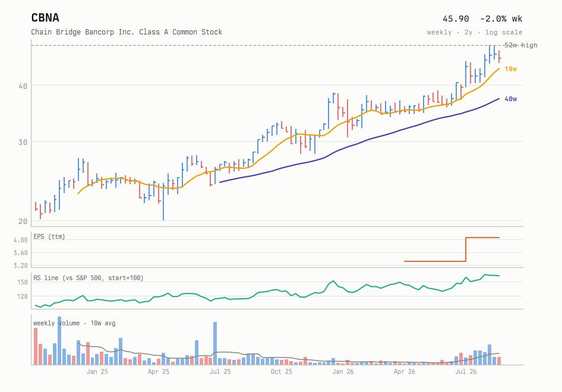Select the company name 'Chain Bridge Bancorp Inc. Class A Common Stock'
Image resolution: width=562 pixels, height=392 pixels.
[127, 32]
